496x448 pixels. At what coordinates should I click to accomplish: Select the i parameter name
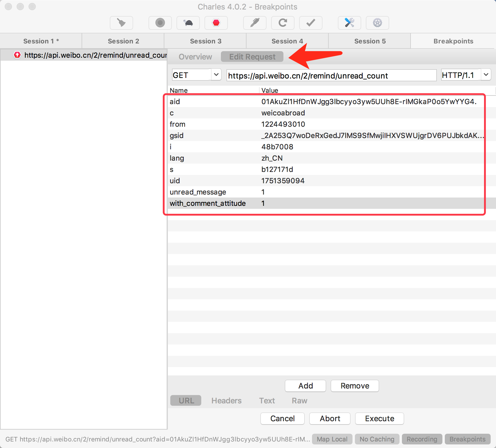[171, 147]
